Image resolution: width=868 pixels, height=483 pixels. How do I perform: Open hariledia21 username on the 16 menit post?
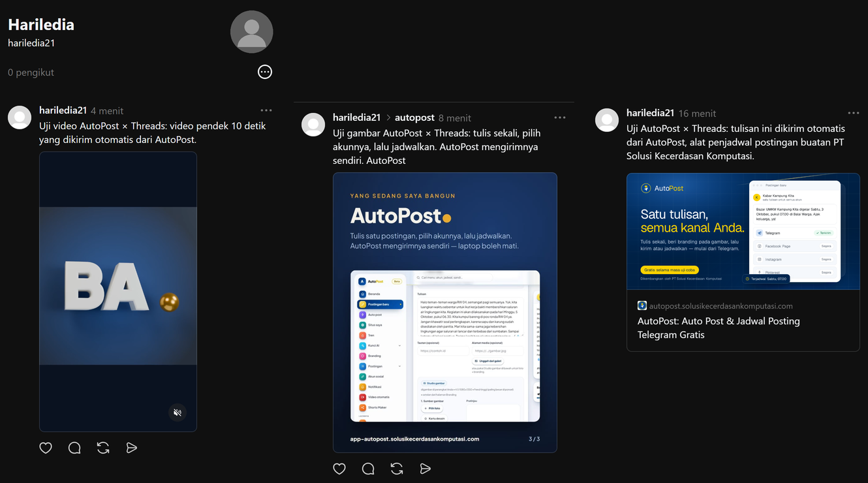pyautogui.click(x=650, y=113)
